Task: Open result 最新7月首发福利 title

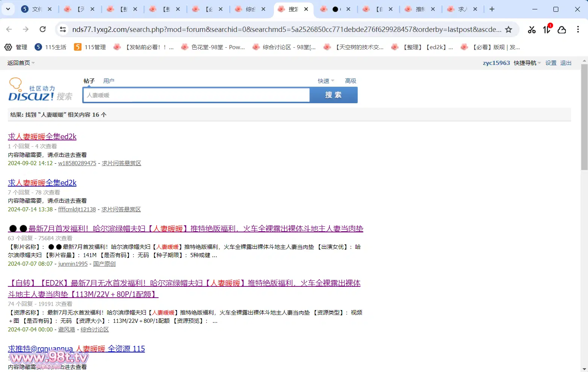Action: (186, 229)
